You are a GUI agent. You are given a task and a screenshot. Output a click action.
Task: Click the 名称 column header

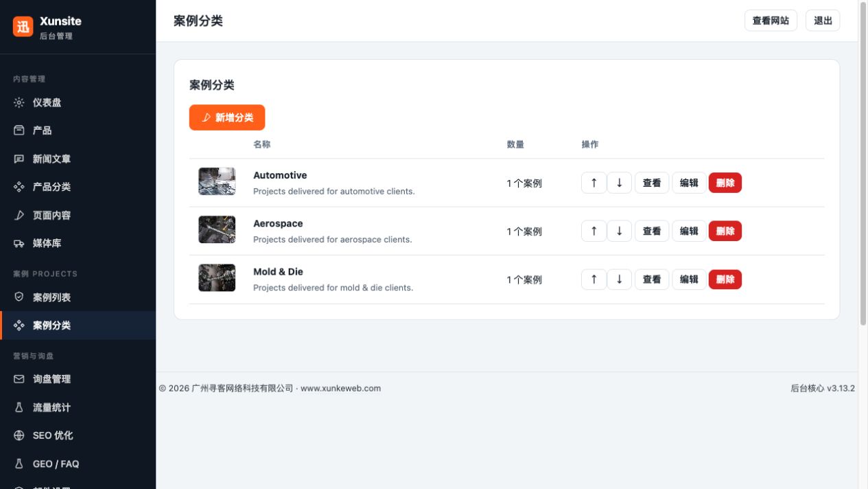261,144
